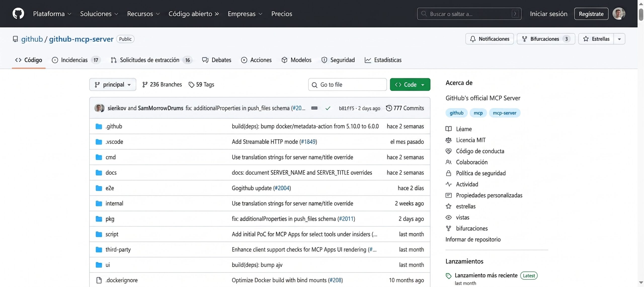Click the script folder icon
This screenshot has height=287, width=644.
(99, 234)
